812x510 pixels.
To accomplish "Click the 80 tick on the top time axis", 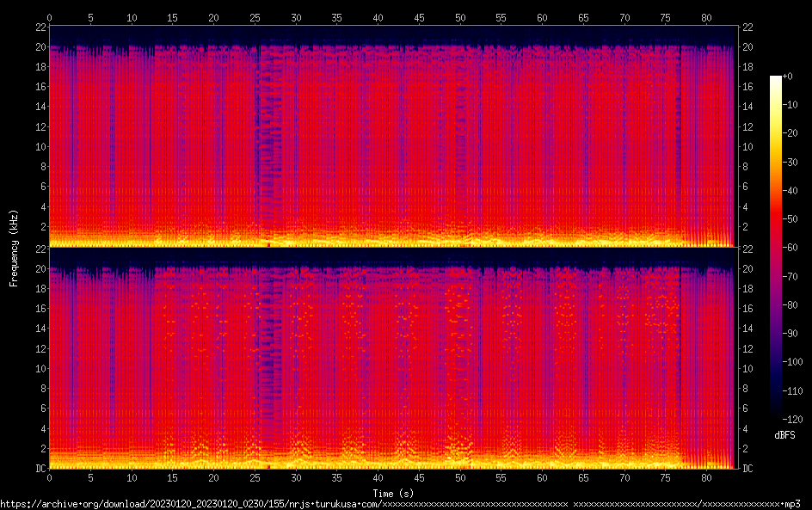I will click(706, 17).
